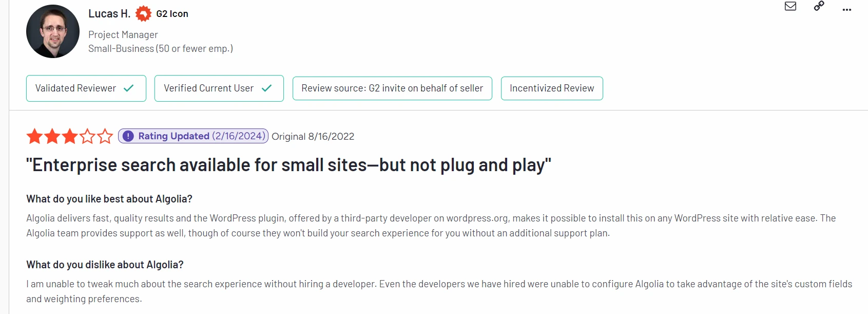Click the Incentivized Review tag
868x314 pixels.
coord(552,88)
